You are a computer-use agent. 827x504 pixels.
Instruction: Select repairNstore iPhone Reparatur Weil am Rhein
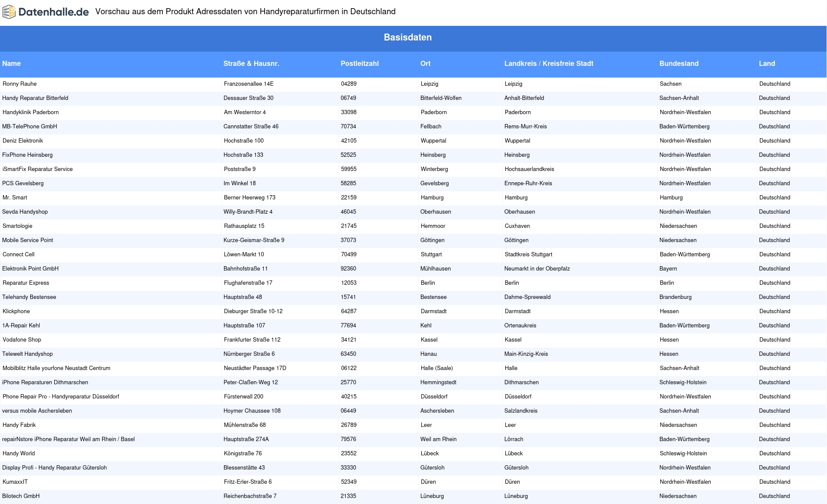pos(68,439)
